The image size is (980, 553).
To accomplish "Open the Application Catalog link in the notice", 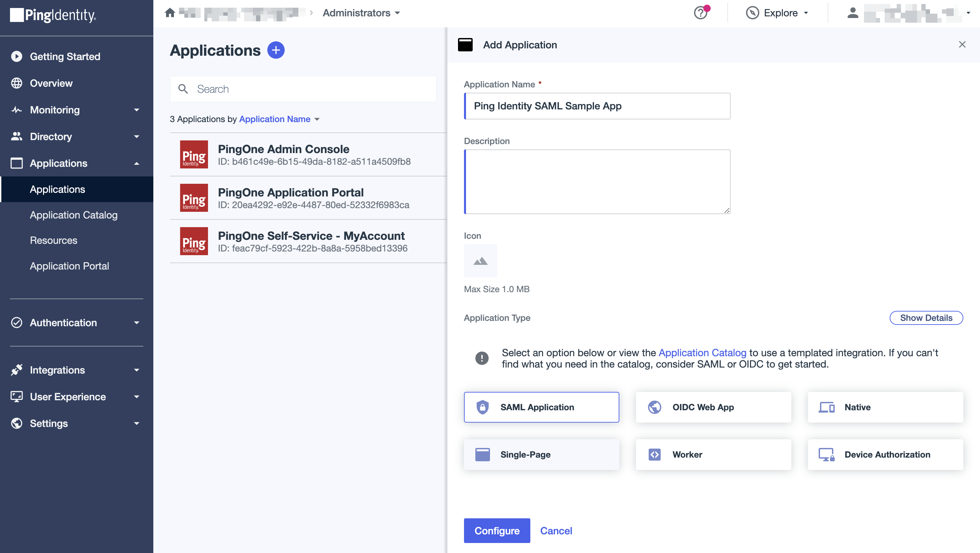I will 702,353.
